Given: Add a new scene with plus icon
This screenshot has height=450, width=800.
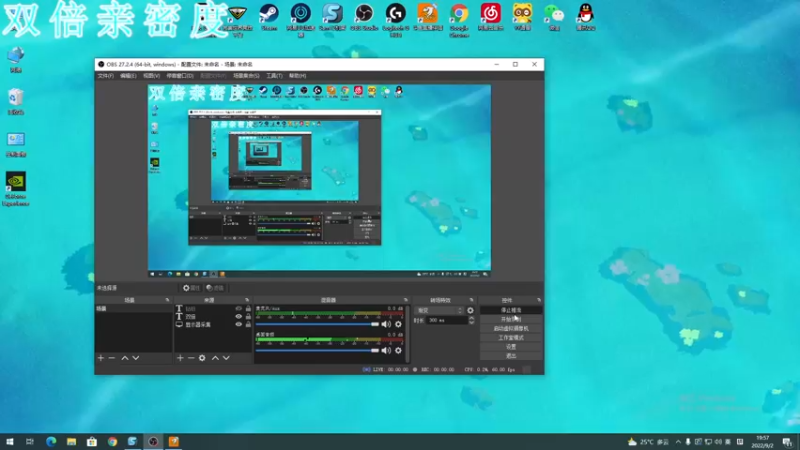Looking at the screenshot, I should pos(101,358).
